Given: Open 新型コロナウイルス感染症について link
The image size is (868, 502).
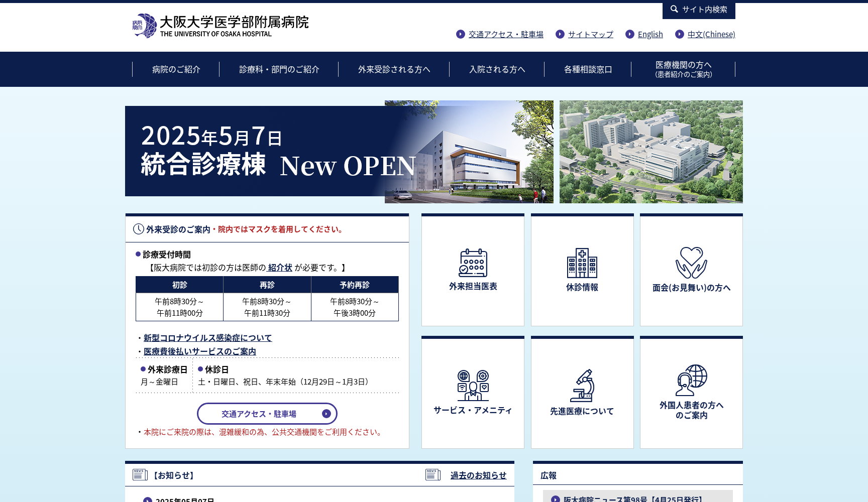Looking at the screenshot, I should [x=206, y=338].
